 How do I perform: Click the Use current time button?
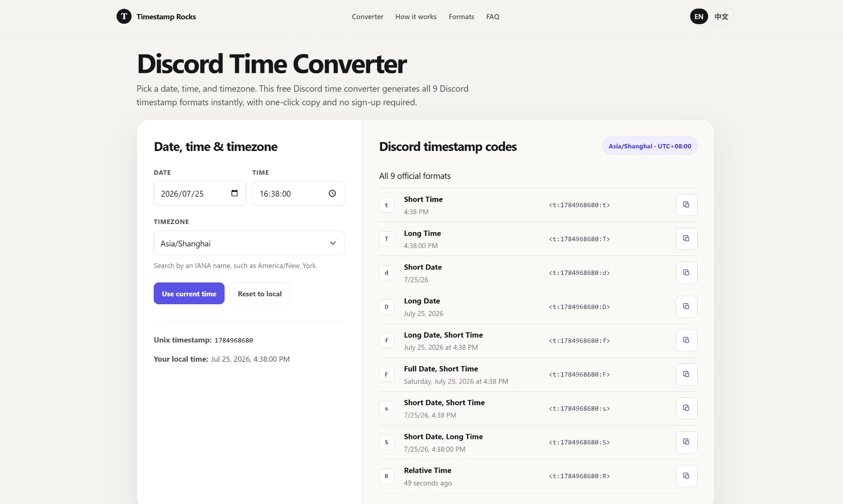(189, 293)
